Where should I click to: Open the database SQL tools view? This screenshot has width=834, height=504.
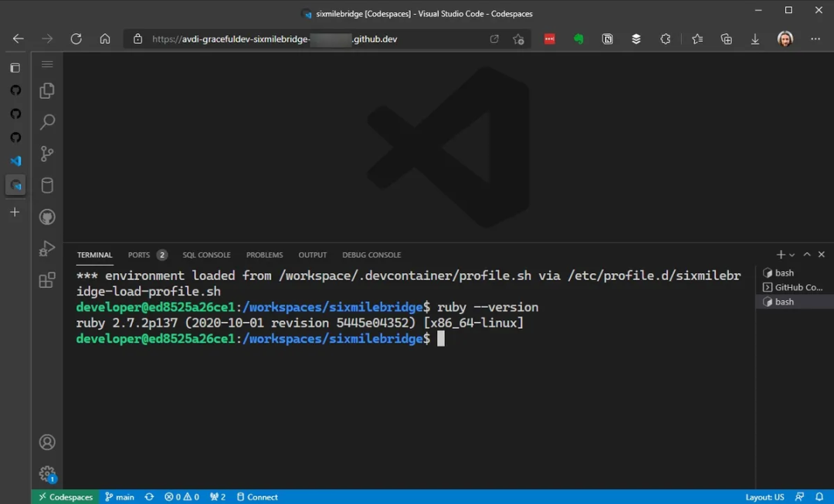click(47, 185)
